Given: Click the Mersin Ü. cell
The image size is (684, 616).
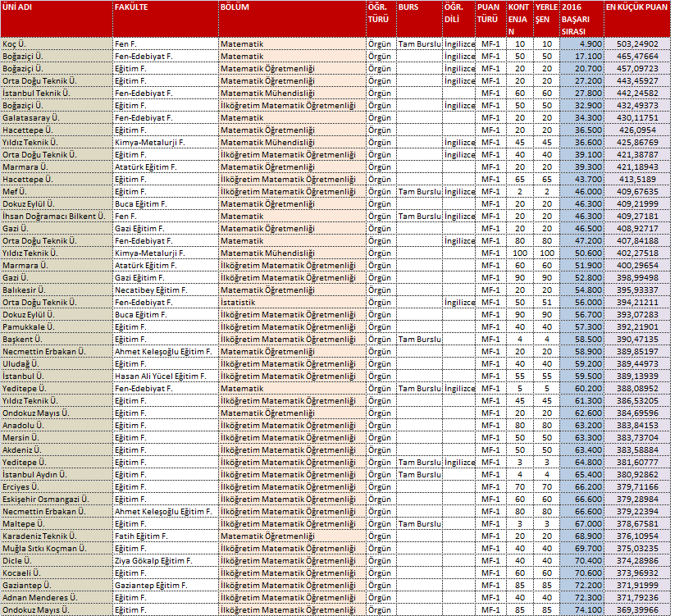Looking at the screenshot, I should click(57, 437).
